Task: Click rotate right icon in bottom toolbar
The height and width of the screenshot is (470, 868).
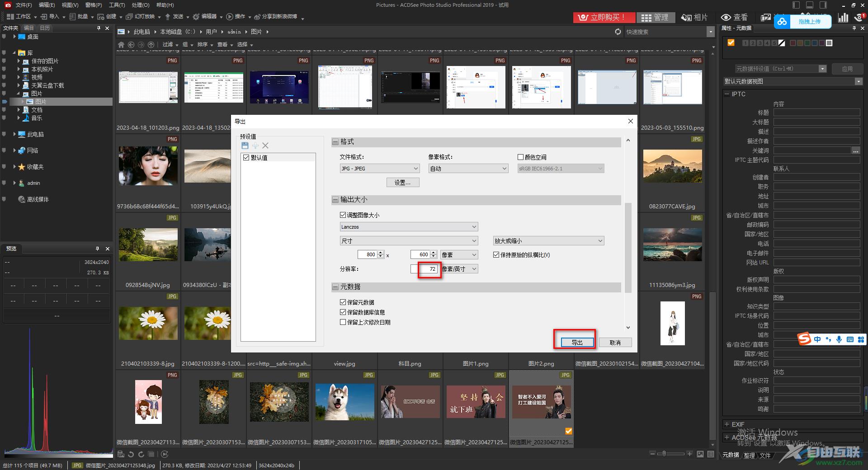Action: 141,454
